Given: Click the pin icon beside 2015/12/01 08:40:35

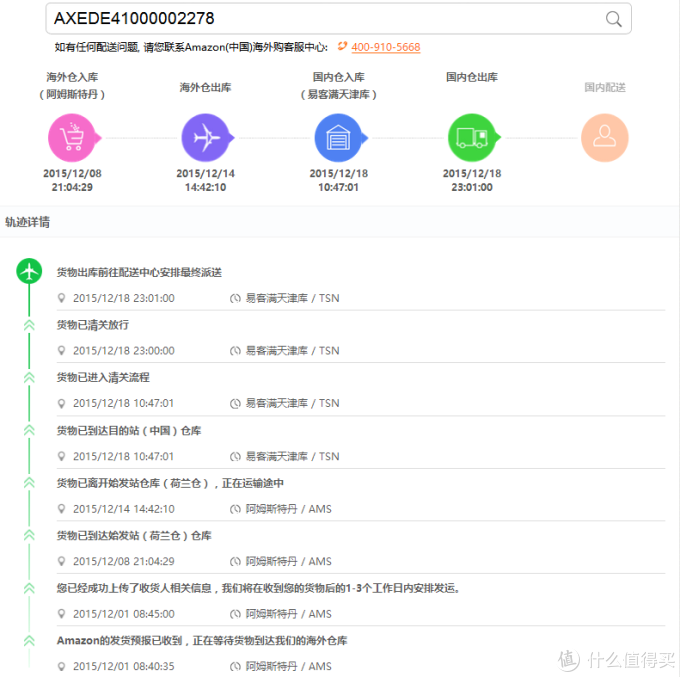Looking at the screenshot, I should [62, 666].
